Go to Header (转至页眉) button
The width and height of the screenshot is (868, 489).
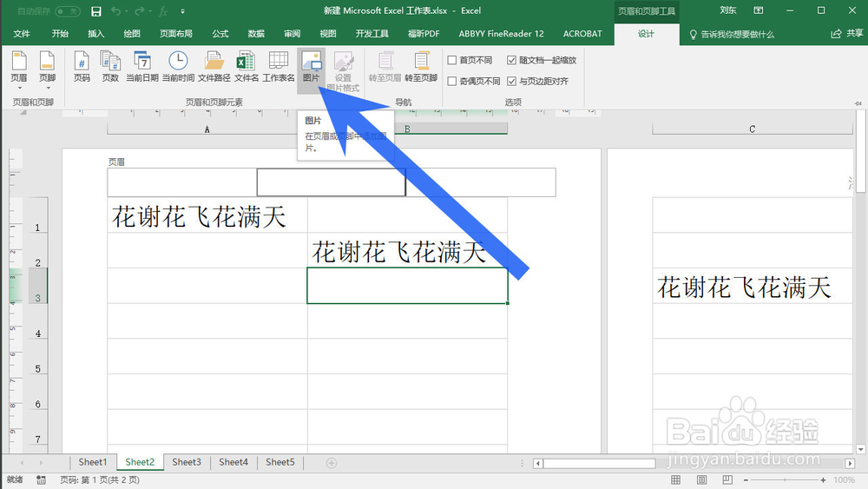point(385,67)
